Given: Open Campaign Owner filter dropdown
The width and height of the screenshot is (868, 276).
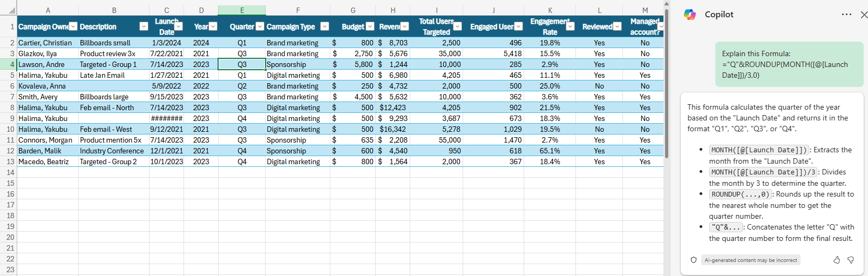Looking at the screenshot, I should coord(74,26).
